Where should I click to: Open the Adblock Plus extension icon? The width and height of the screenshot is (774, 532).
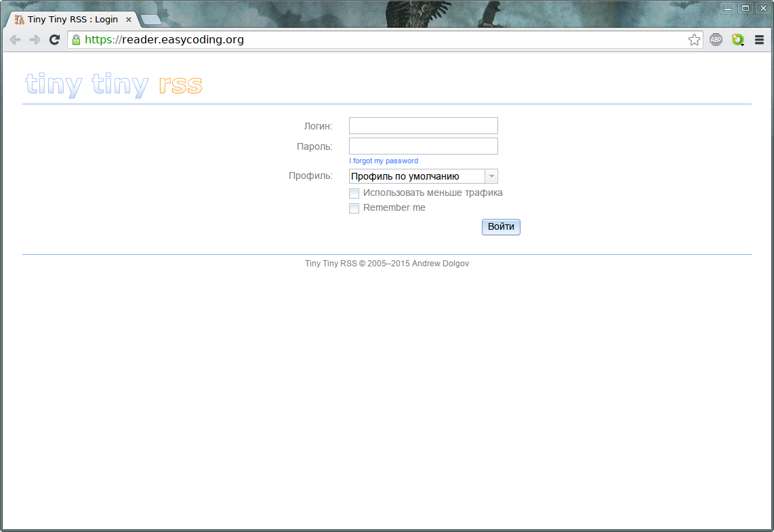click(716, 40)
